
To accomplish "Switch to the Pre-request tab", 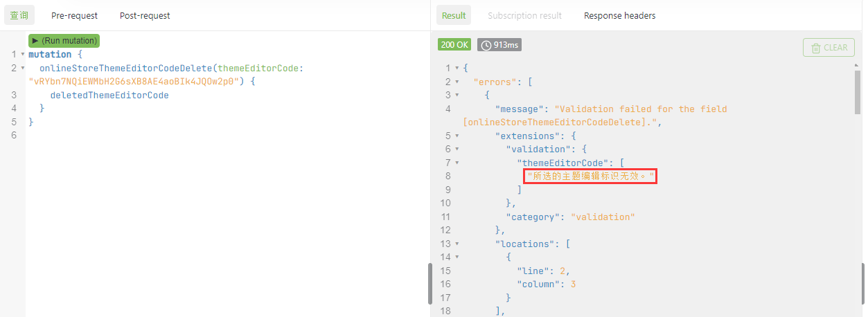I will pos(74,15).
